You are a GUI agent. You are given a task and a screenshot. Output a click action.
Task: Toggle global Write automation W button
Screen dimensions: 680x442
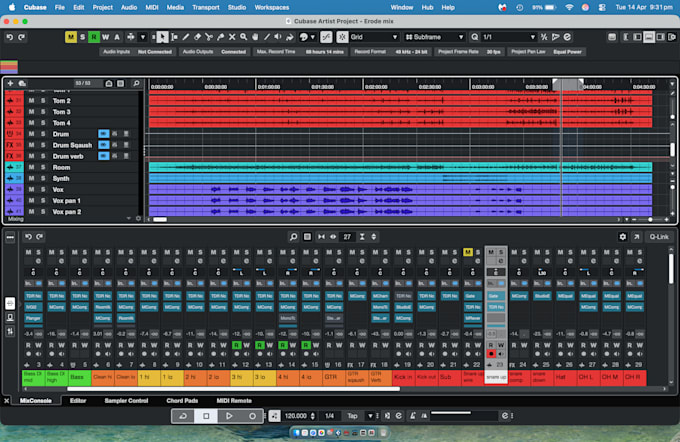point(105,37)
